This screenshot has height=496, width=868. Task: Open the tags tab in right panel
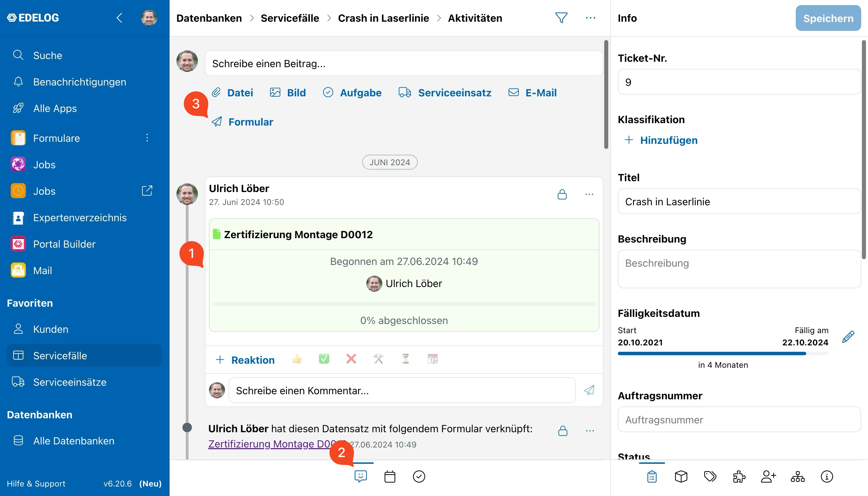click(710, 476)
